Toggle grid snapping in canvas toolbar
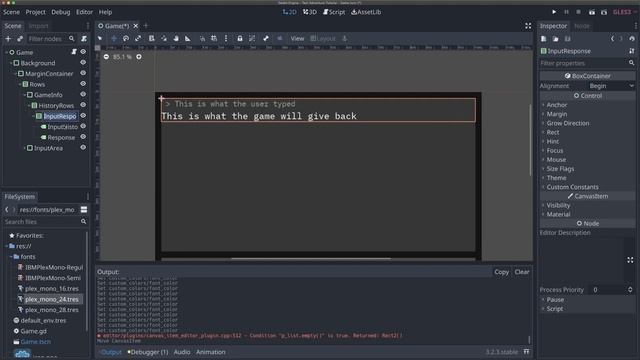The width and height of the screenshot is (640, 360). click(x=214, y=38)
